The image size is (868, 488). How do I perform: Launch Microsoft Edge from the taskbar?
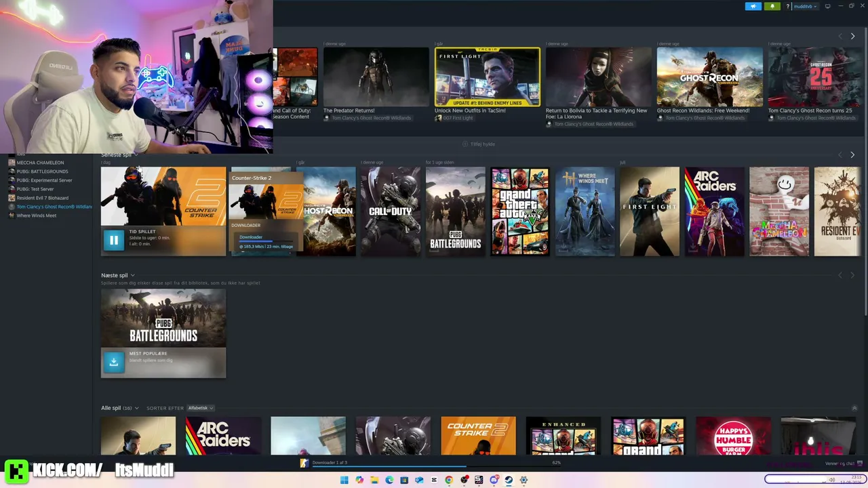click(389, 480)
